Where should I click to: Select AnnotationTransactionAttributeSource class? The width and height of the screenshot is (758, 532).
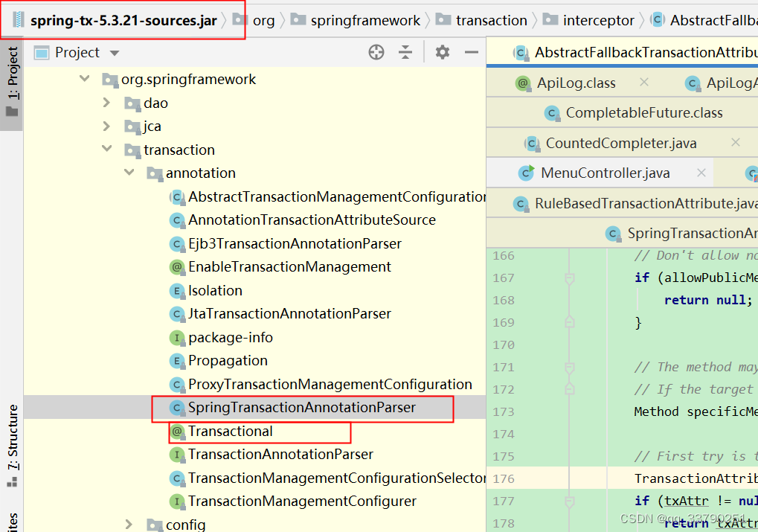click(x=303, y=220)
